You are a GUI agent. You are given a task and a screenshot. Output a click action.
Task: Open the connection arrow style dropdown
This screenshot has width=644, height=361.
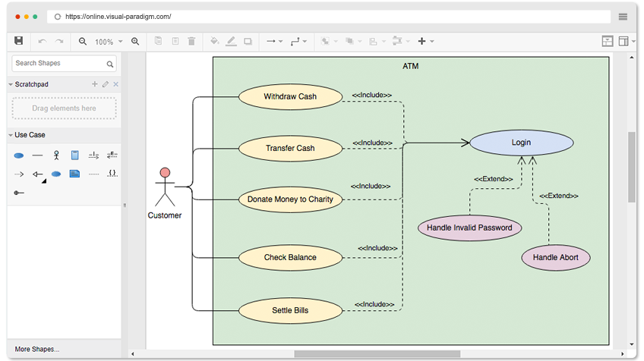click(x=275, y=41)
